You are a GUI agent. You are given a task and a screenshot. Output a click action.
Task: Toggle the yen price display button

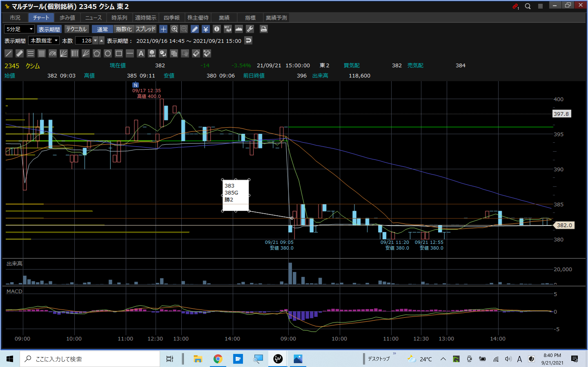[206, 29]
